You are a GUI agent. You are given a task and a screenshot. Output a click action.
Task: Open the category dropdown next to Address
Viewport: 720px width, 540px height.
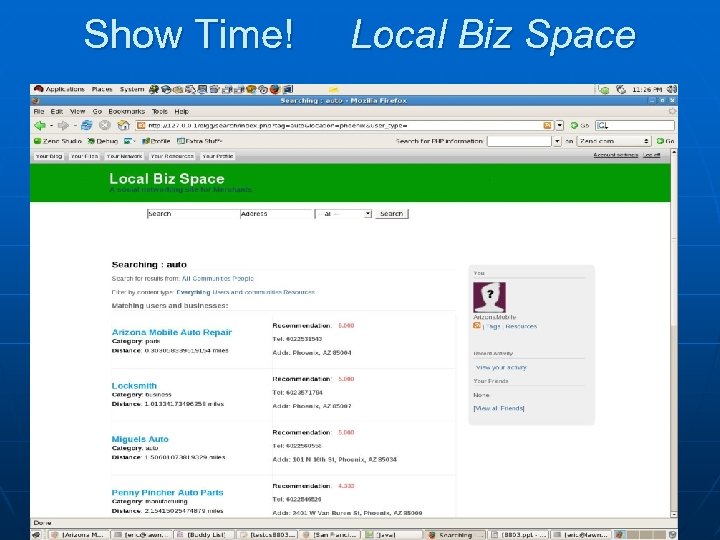[343, 214]
